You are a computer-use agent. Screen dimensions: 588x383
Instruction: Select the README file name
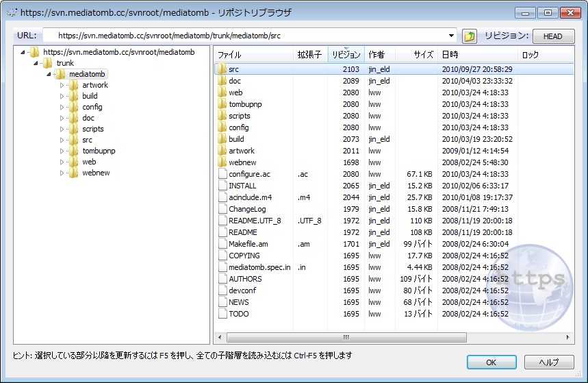tap(242, 232)
